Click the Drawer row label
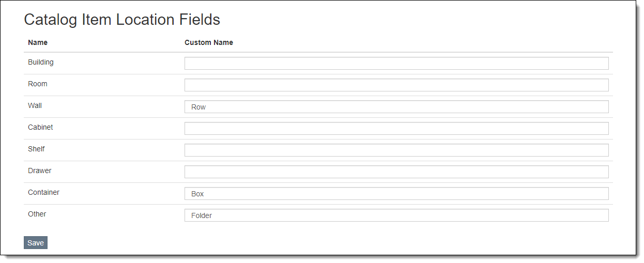The width and height of the screenshot is (644, 263). [40, 171]
